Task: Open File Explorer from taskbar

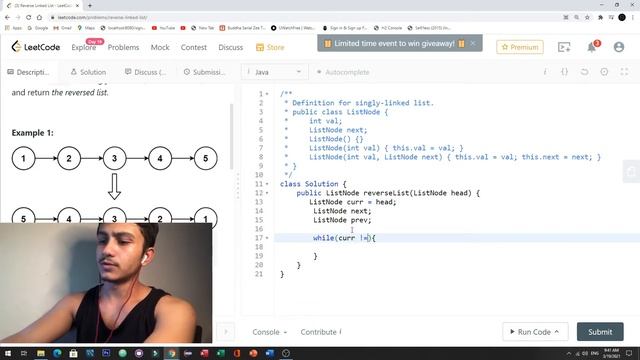Action: point(41,353)
